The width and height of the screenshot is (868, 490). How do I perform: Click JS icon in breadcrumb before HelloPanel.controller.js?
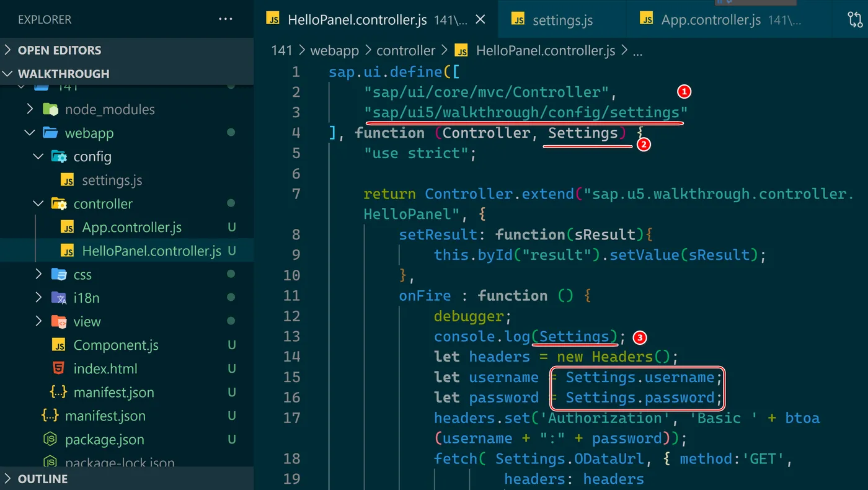coord(462,50)
